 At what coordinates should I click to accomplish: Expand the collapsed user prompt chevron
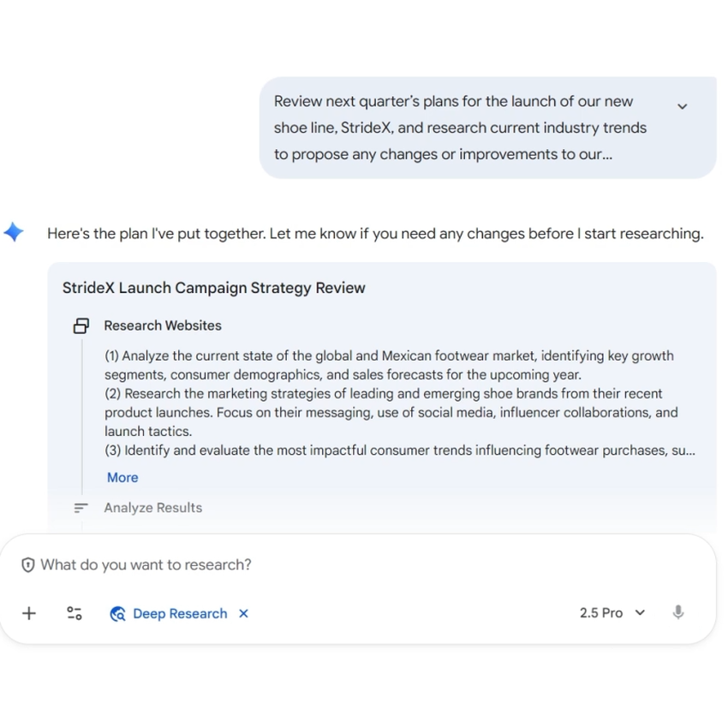click(683, 107)
